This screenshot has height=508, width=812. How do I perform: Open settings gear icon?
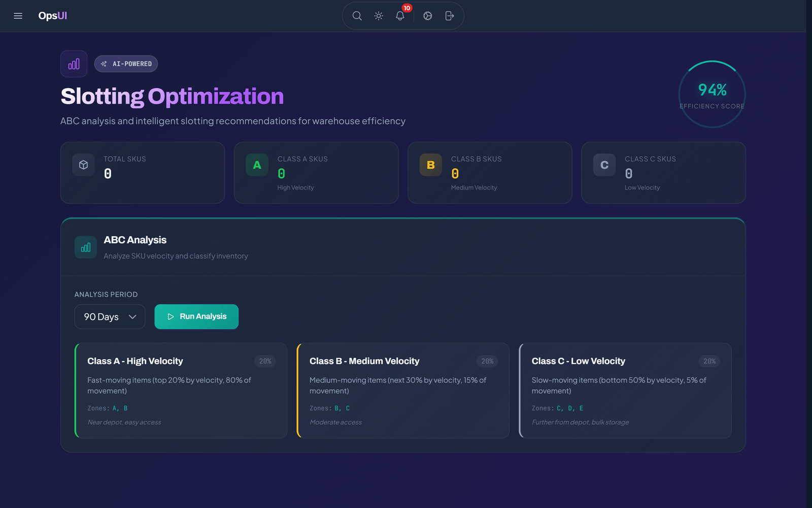tap(428, 16)
